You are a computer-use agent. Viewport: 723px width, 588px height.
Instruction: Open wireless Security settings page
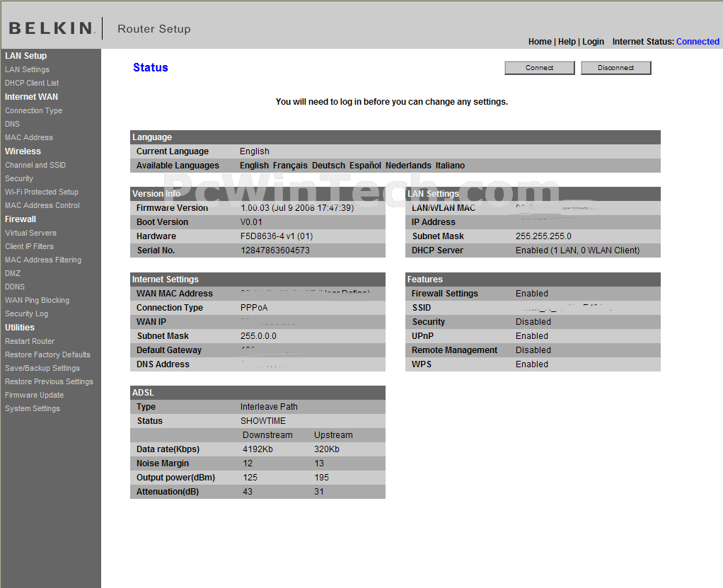tap(19, 178)
